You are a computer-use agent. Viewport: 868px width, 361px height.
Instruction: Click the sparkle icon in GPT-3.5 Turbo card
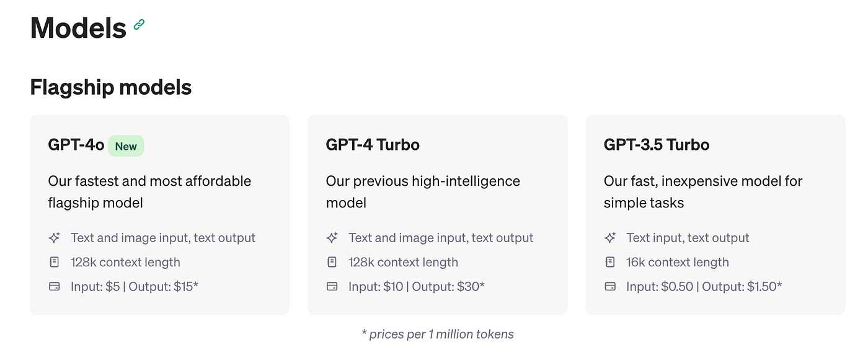610,238
